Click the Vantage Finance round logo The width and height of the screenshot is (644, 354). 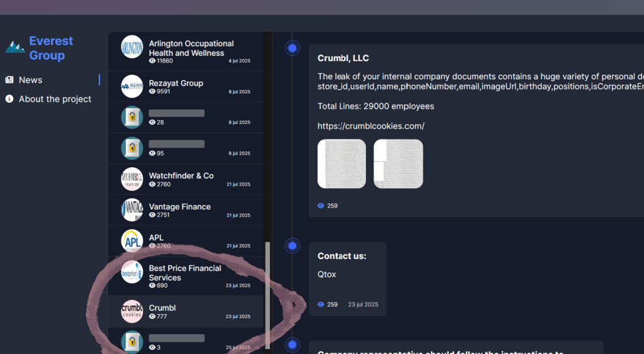pos(132,210)
